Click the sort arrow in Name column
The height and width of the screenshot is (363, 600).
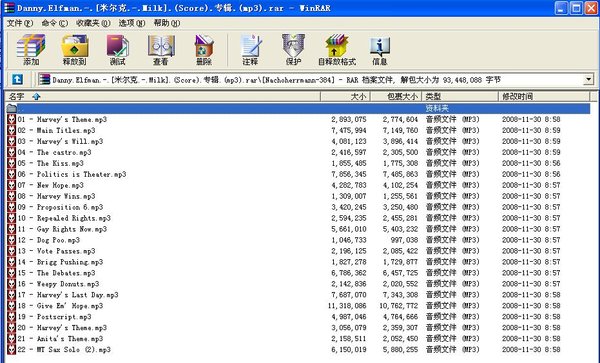[36, 96]
